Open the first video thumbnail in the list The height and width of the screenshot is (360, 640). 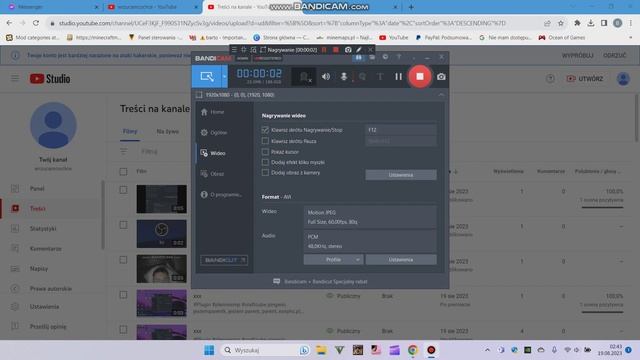click(162, 199)
